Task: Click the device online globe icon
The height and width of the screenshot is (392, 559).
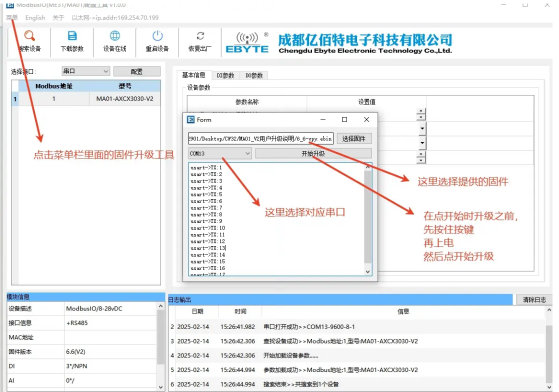Action: [115, 36]
